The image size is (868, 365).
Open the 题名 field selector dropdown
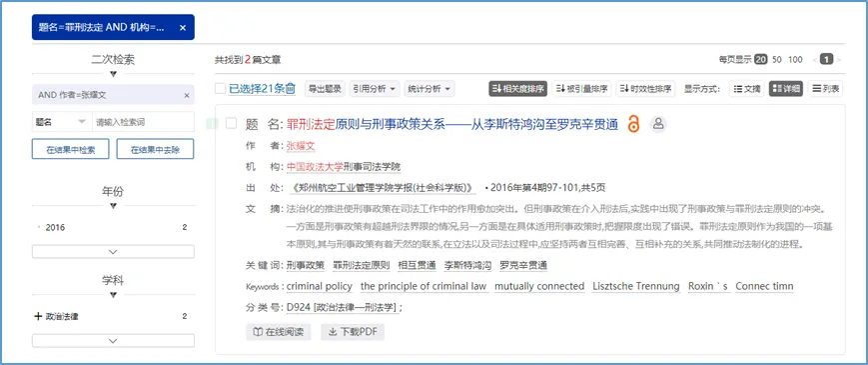(61, 122)
